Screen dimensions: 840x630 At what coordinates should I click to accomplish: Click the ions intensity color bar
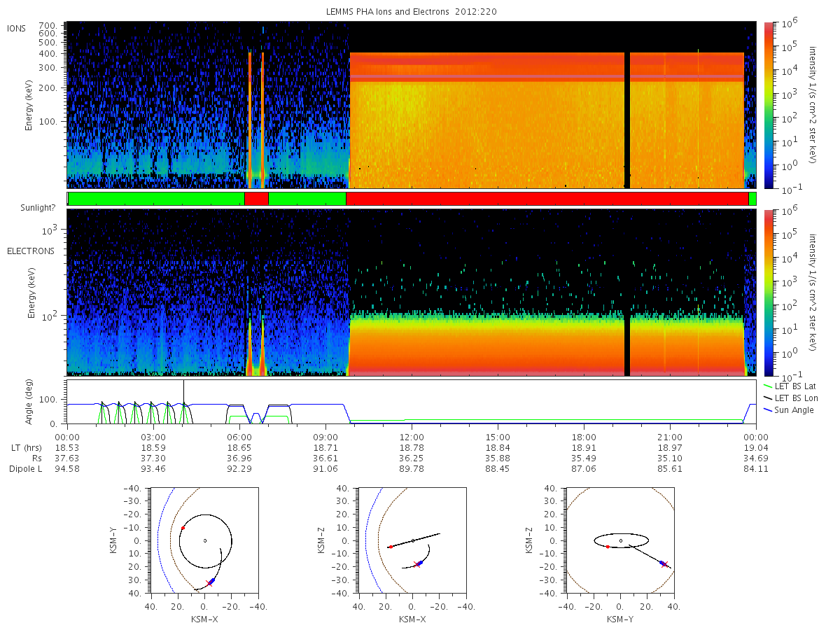(768, 105)
